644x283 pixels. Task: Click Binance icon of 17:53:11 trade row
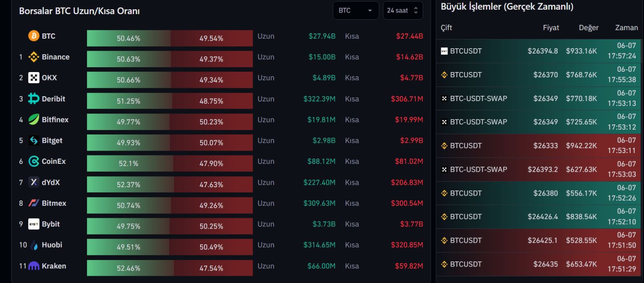pos(444,146)
